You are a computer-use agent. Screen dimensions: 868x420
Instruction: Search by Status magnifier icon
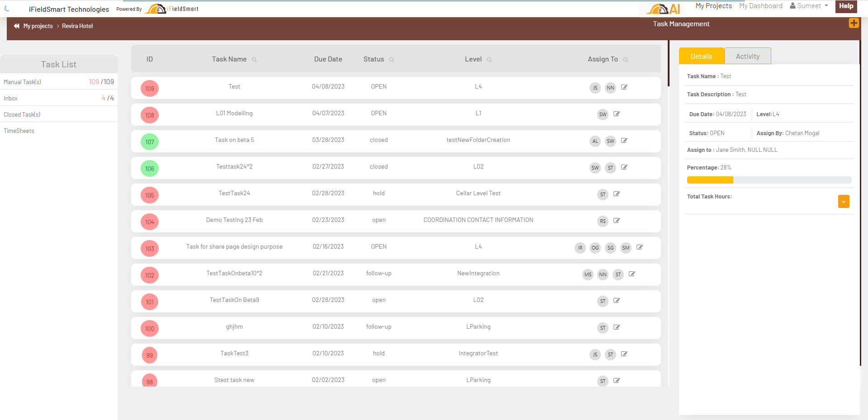392,60
